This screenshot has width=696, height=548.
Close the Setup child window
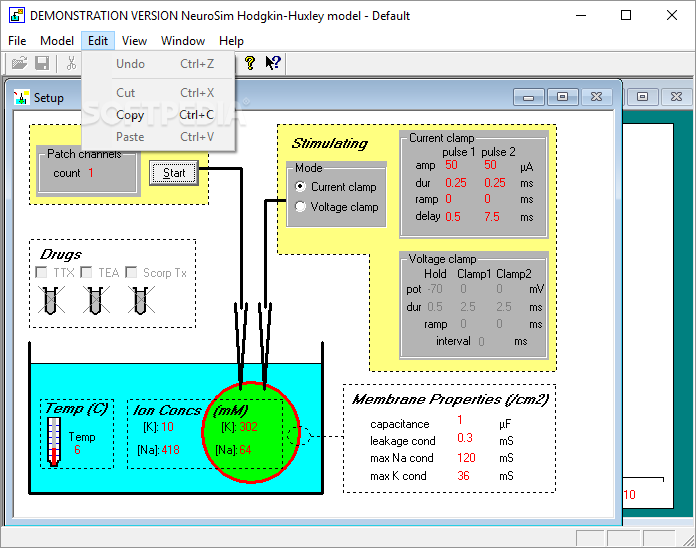597,97
